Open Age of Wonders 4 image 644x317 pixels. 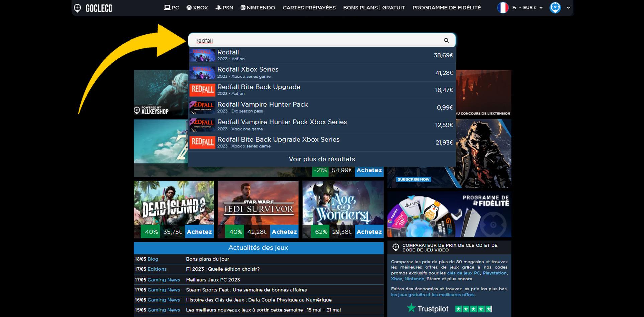pyautogui.click(x=343, y=203)
